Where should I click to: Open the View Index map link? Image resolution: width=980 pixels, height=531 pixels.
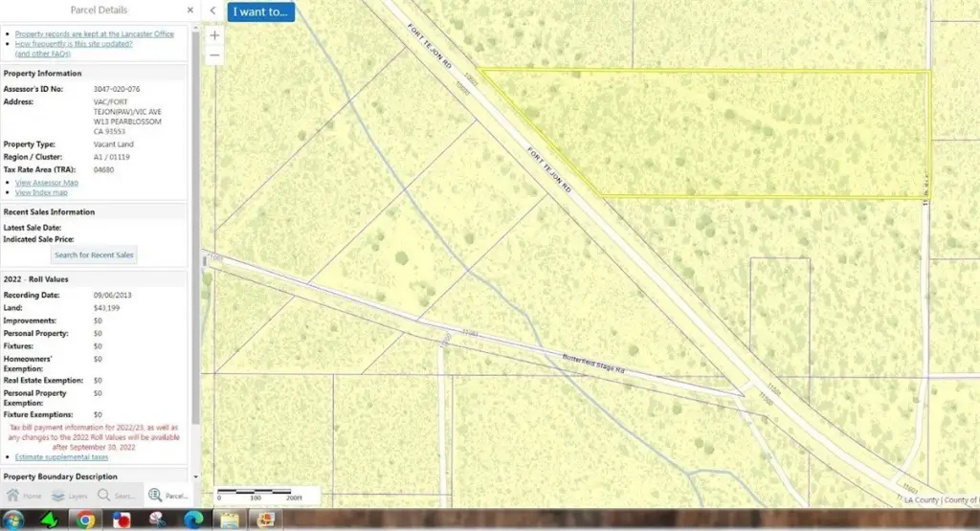point(41,192)
